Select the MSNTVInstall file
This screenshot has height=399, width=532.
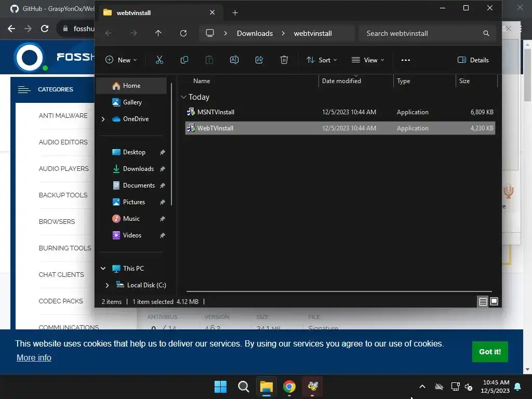tap(340, 112)
